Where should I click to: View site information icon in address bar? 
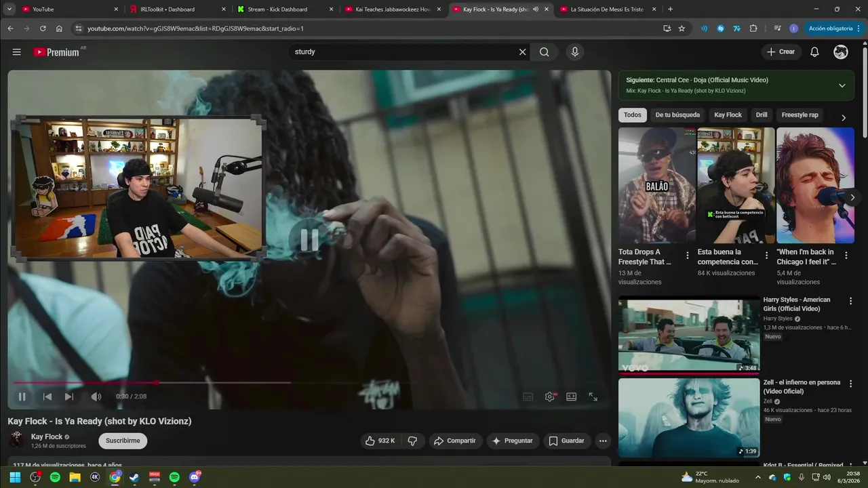[x=79, y=28]
